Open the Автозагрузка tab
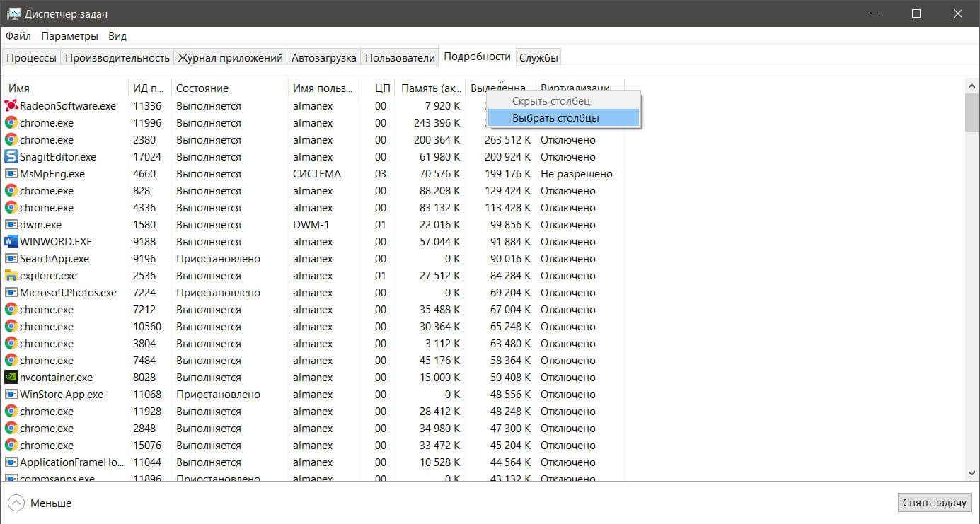The image size is (980, 524). point(323,58)
